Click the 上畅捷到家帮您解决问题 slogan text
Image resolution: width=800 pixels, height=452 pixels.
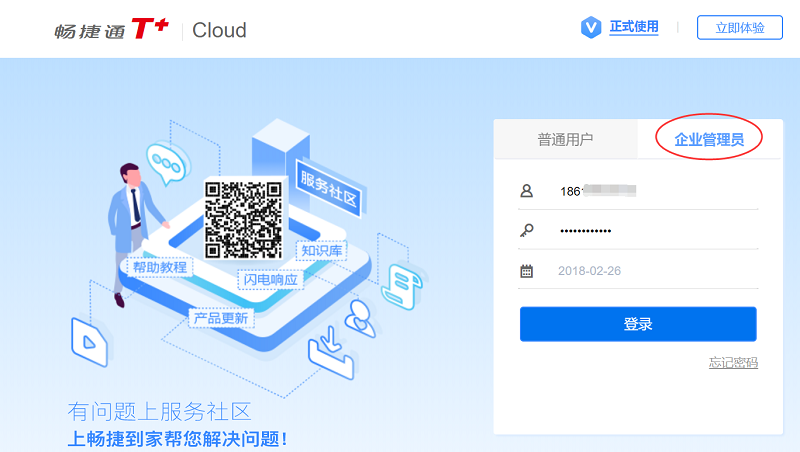(177, 439)
